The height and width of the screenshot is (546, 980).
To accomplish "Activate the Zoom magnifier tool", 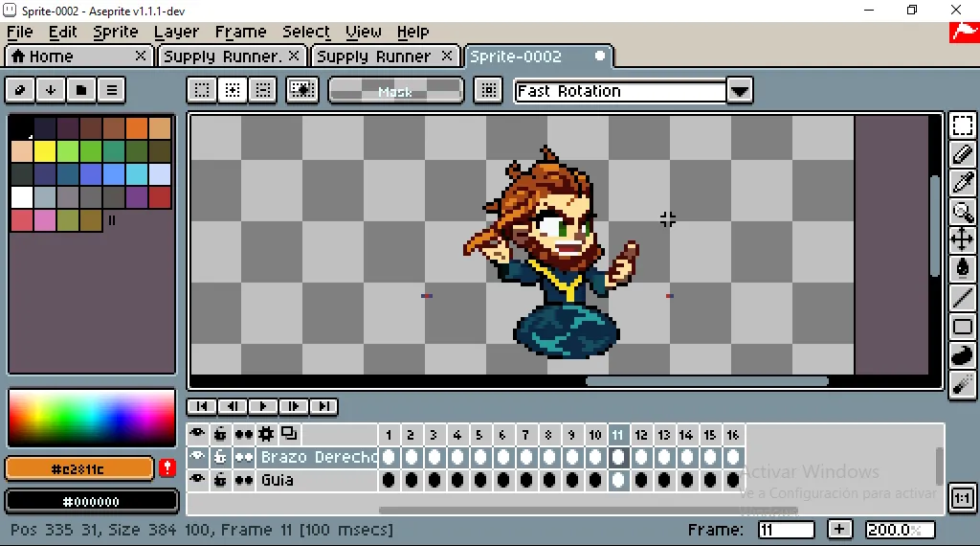I will coord(962,212).
